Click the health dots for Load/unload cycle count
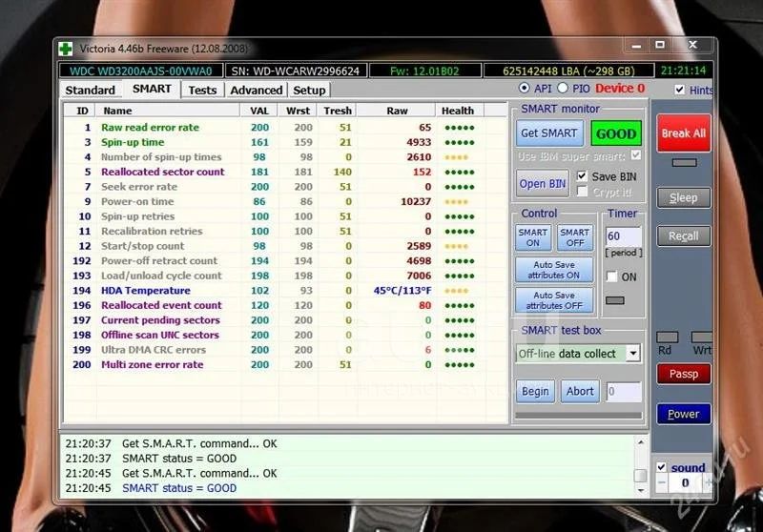Viewport: 763px width, 532px height. pyautogui.click(x=460, y=276)
